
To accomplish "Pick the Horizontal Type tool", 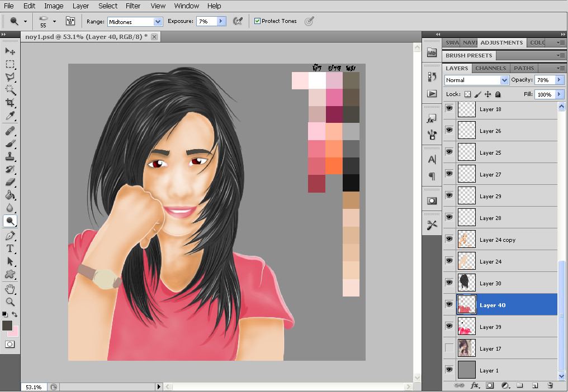I will [x=10, y=248].
